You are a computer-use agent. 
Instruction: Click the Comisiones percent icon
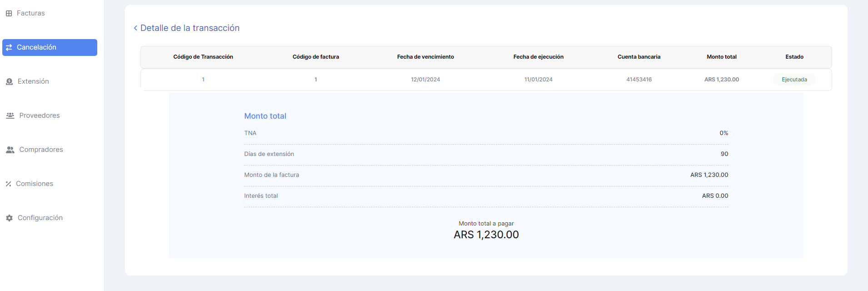8,184
